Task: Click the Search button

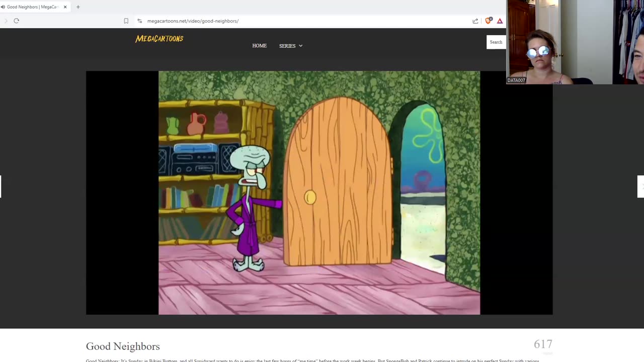Action: (496, 42)
